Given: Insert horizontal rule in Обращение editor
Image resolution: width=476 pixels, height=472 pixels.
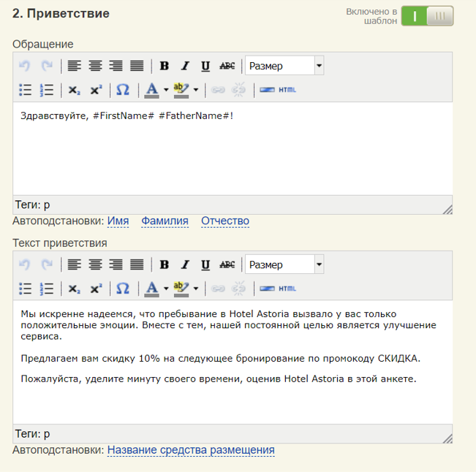Looking at the screenshot, I should (267, 90).
